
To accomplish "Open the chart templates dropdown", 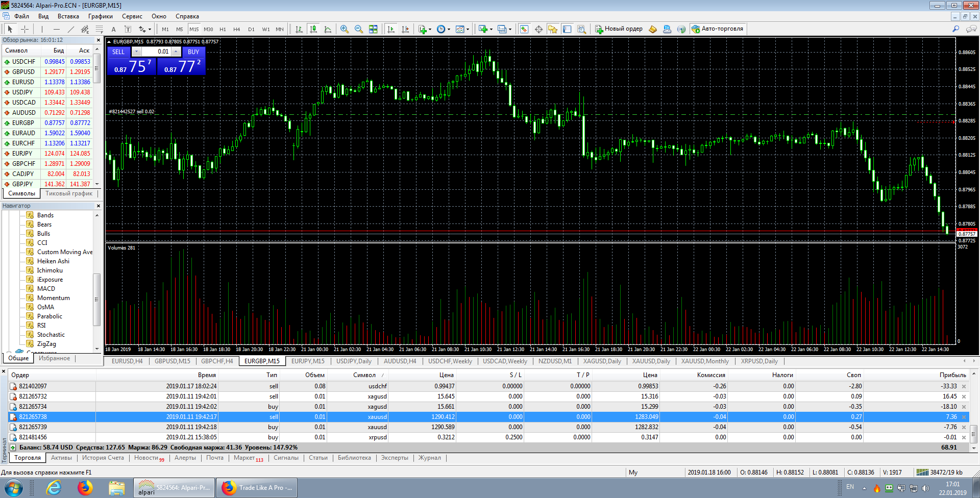I will click(468, 29).
